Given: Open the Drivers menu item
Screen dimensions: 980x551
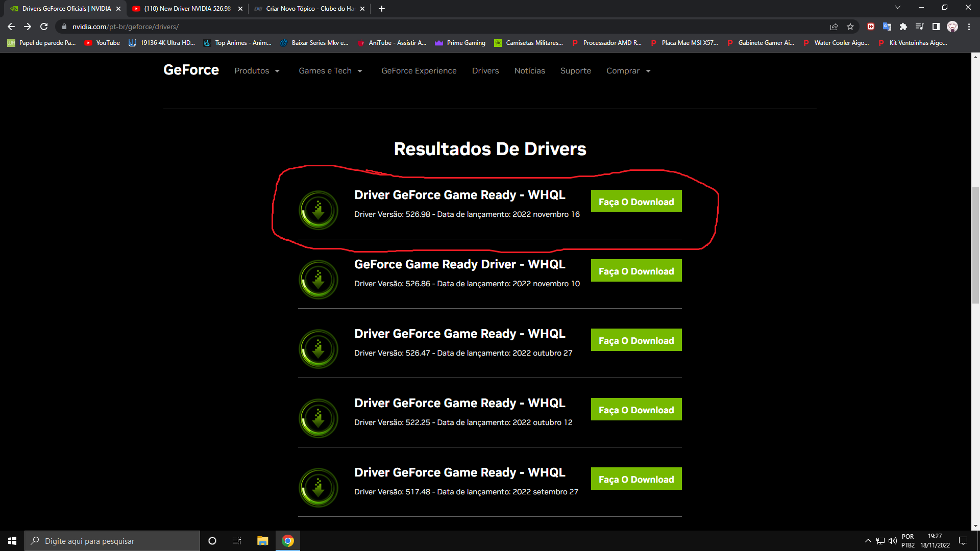Looking at the screenshot, I should click(484, 70).
